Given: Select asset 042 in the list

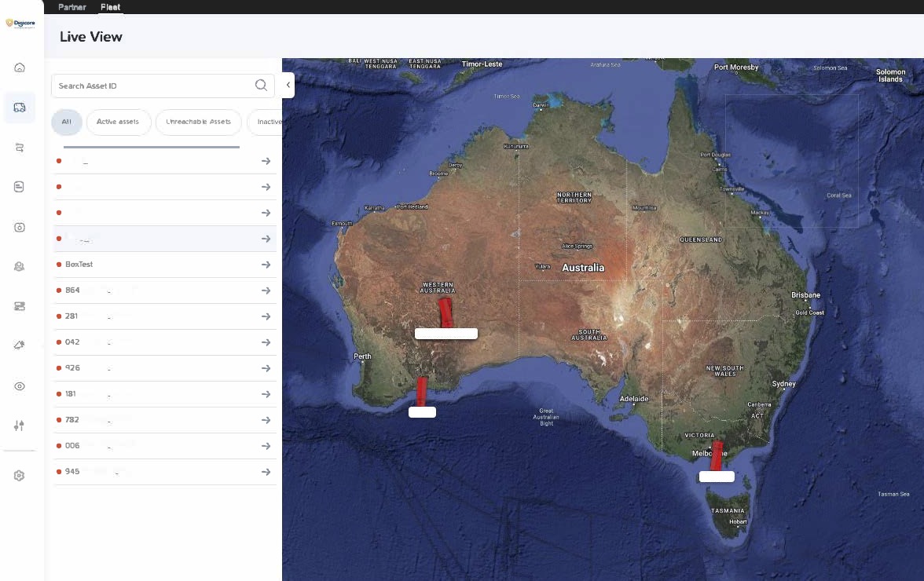Looking at the screenshot, I should [73, 342].
